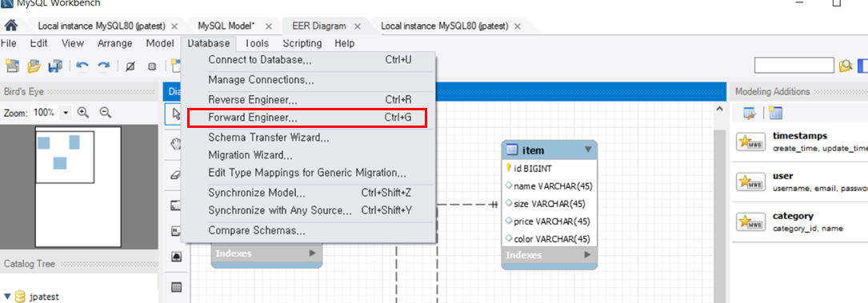The image size is (868, 303).
Task: Open the Model menu
Action: click(160, 43)
